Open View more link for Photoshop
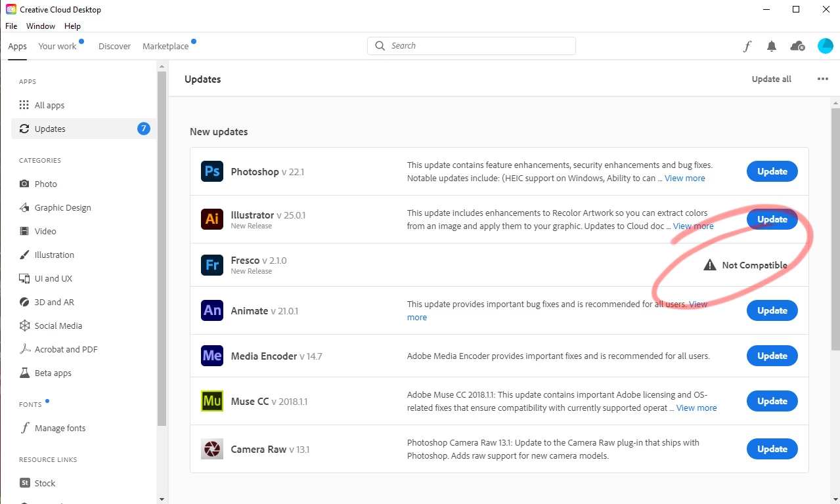840x504 pixels. pos(685,178)
